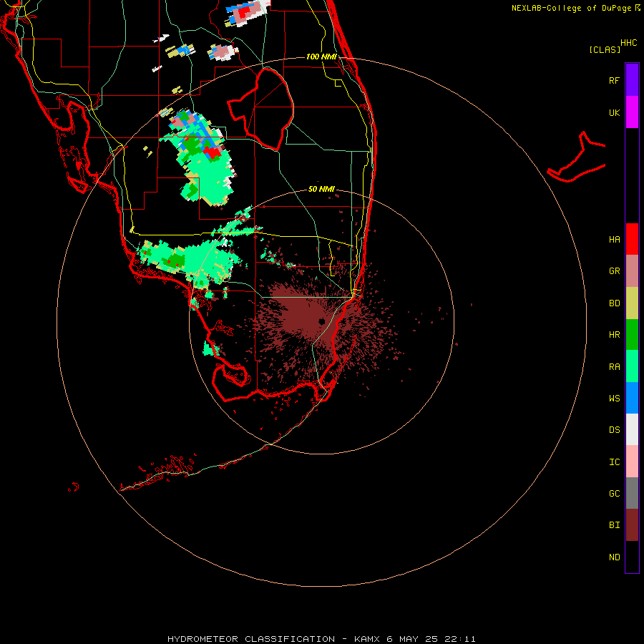The width and height of the screenshot is (644, 644).
Task: Click the DS legend label
Action: click(614, 429)
